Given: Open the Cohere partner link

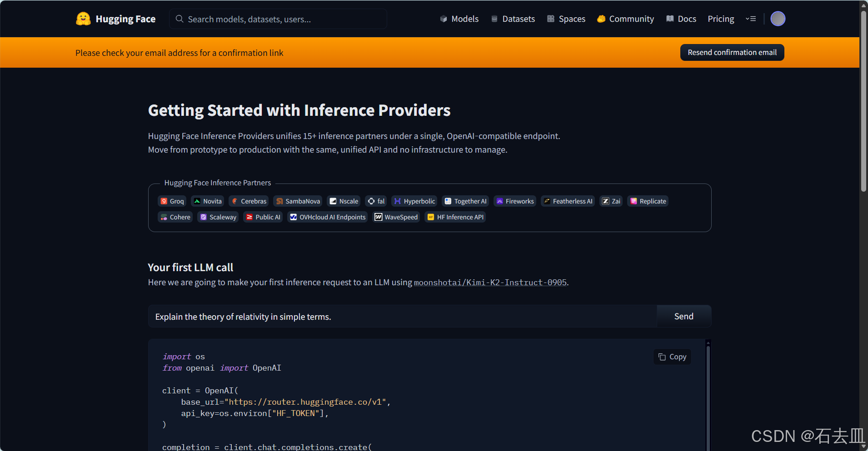Looking at the screenshot, I should tap(175, 217).
